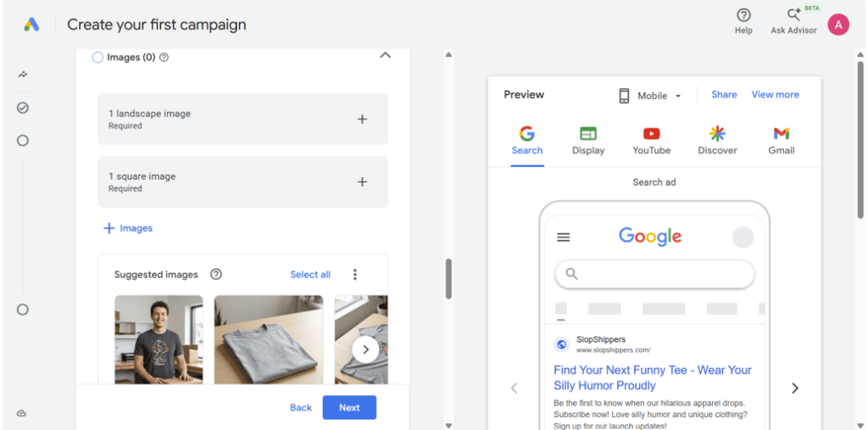Click the preview Google search field

(x=654, y=274)
